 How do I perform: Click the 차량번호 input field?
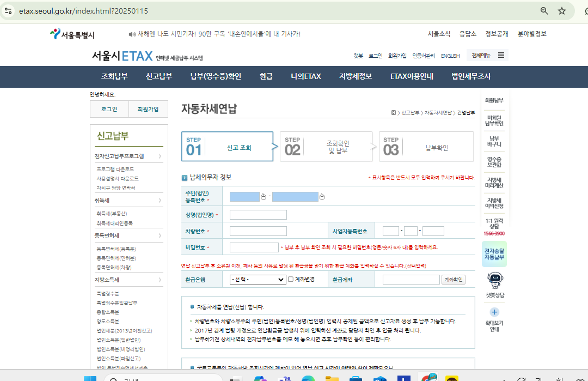pyautogui.click(x=258, y=231)
